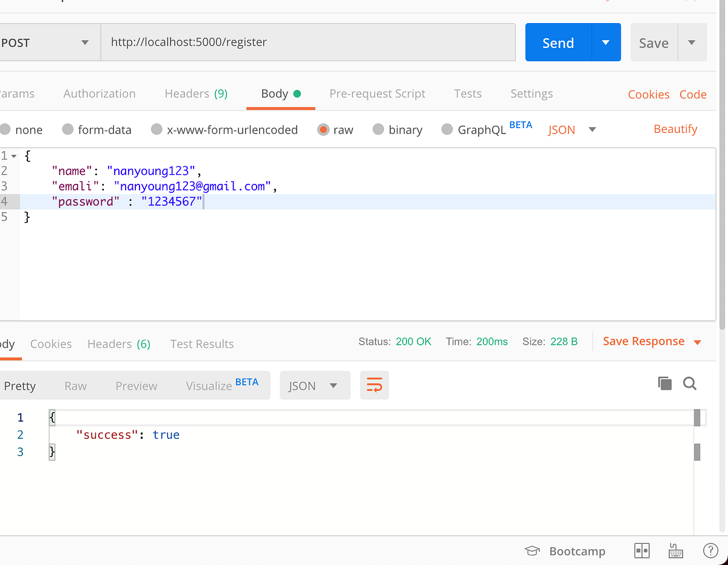Click the pane layout icon bottom right
Image resolution: width=728 pixels, height=565 pixels.
(x=642, y=550)
